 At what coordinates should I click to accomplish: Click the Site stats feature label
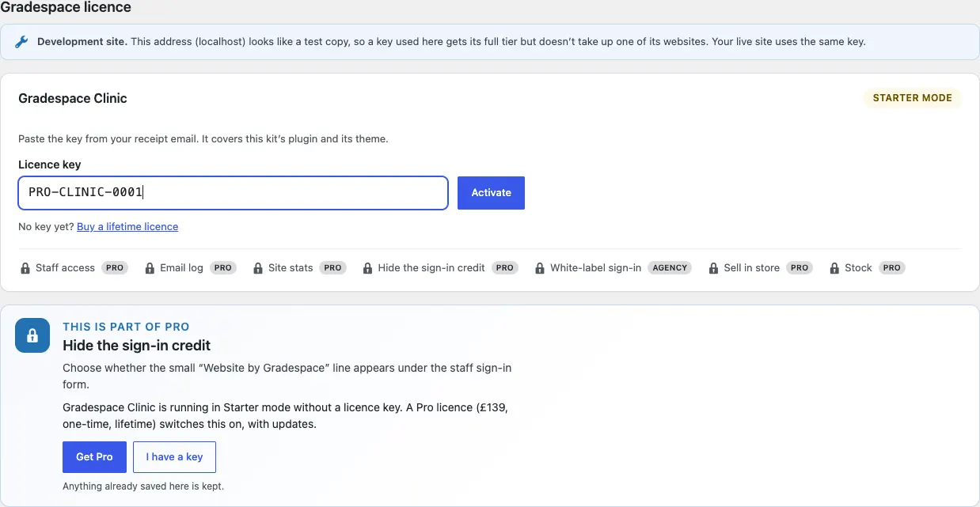[x=291, y=268]
